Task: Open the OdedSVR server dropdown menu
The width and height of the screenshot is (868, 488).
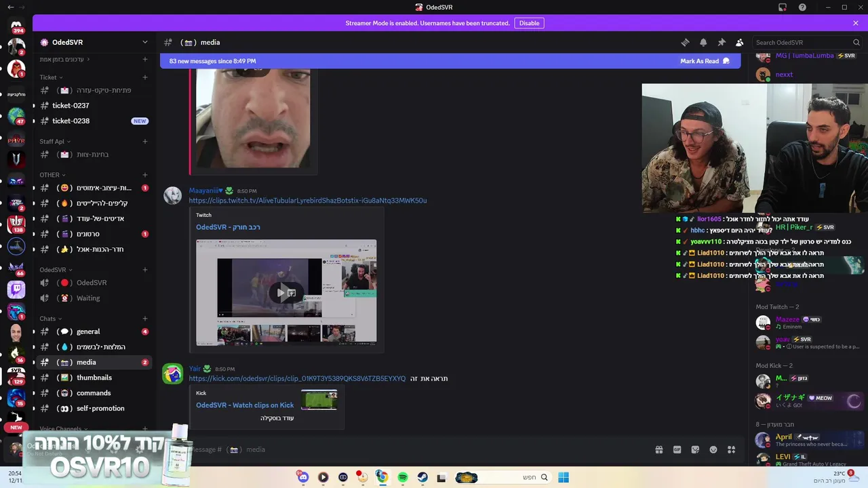Action: tap(144, 42)
